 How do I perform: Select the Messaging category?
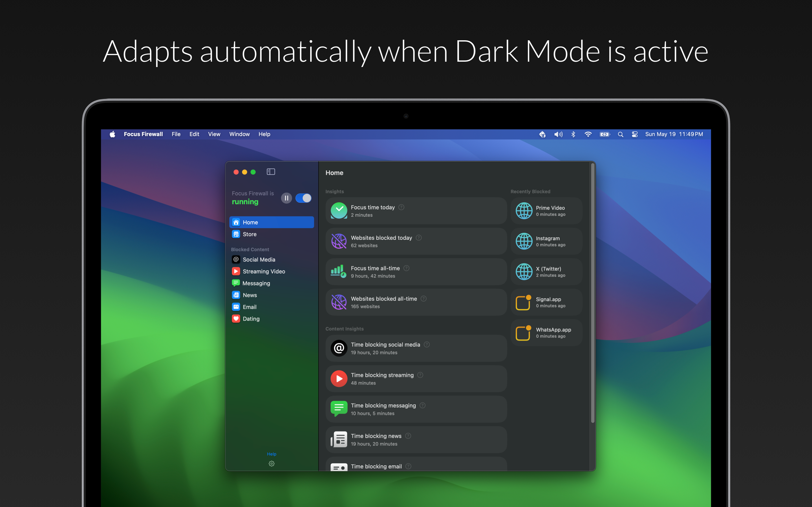pos(272,283)
